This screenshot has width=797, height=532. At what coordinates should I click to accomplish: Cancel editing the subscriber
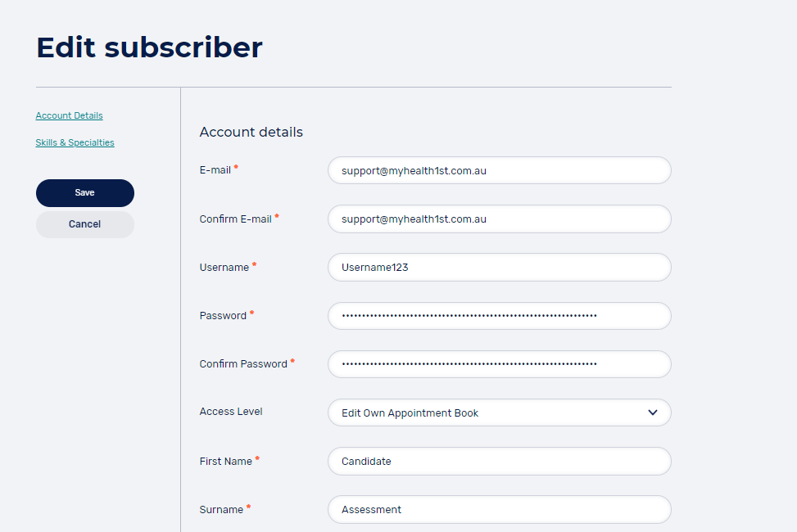85,224
